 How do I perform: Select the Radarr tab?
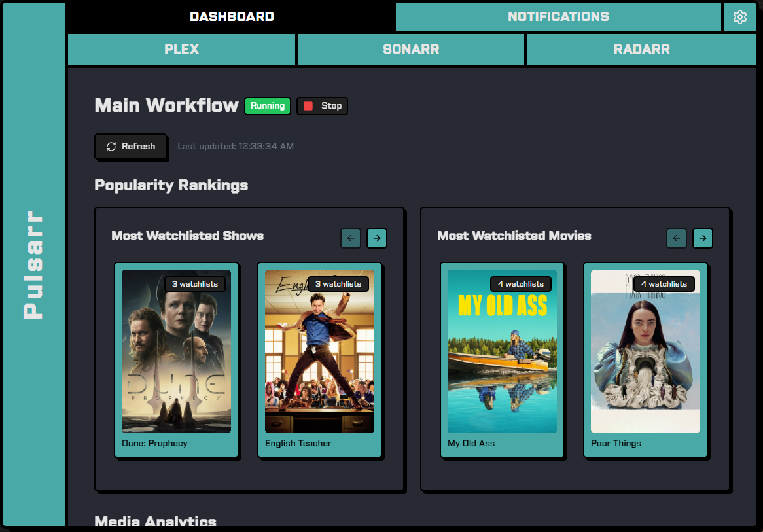point(641,49)
